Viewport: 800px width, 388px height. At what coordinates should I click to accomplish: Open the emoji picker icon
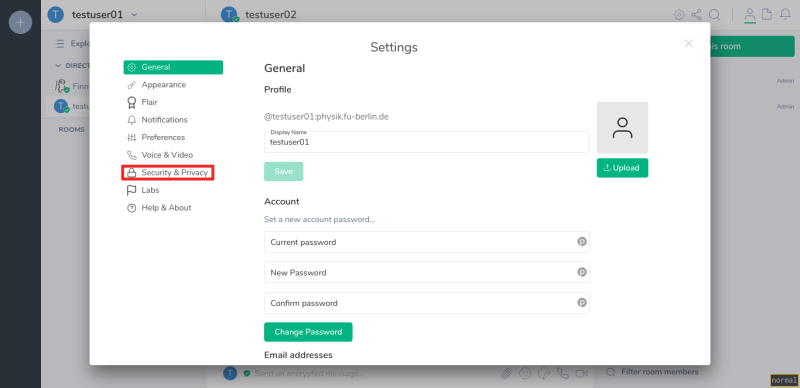tap(524, 374)
